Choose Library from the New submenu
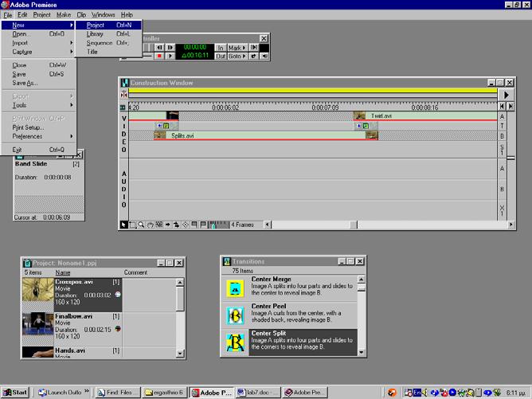This screenshot has width=532, height=399. click(108, 34)
